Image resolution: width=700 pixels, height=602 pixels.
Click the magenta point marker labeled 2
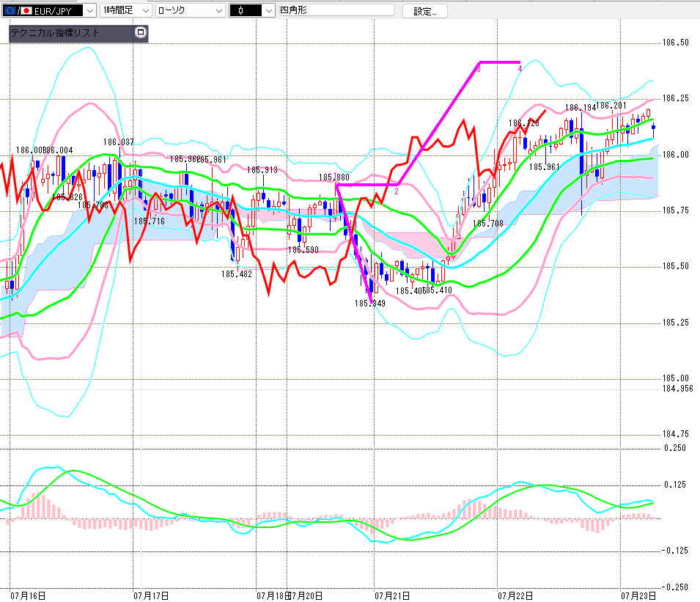(397, 191)
